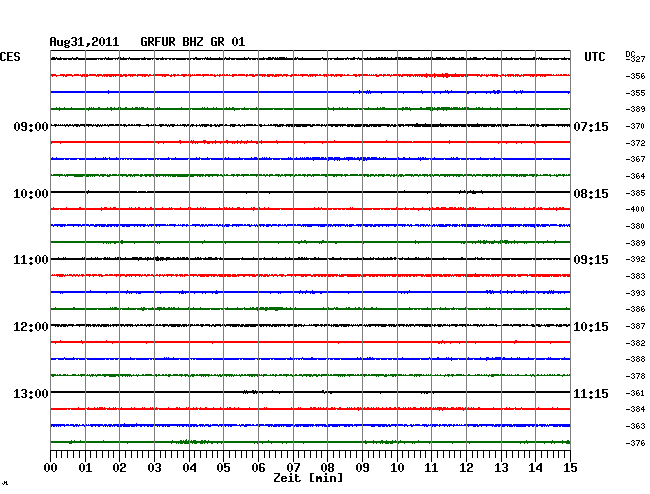Click the 'UTC' column header
Image resolution: width=650 pixels, height=494 pixels.
click(x=594, y=57)
